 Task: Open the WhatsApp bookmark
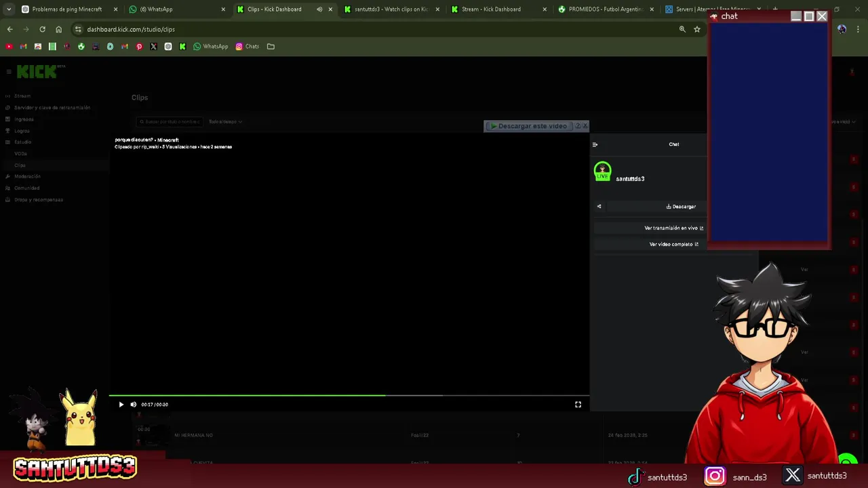[x=210, y=47]
